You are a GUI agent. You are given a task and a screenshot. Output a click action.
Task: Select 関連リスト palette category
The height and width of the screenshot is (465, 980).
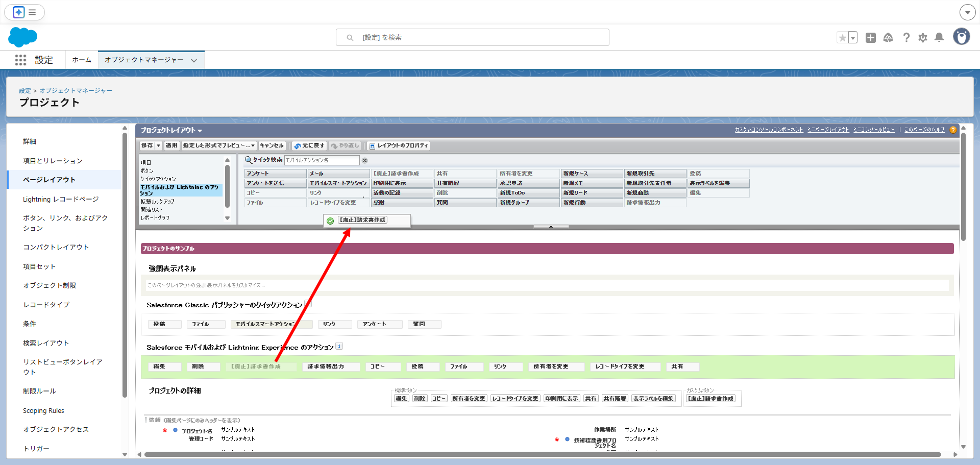(152, 209)
